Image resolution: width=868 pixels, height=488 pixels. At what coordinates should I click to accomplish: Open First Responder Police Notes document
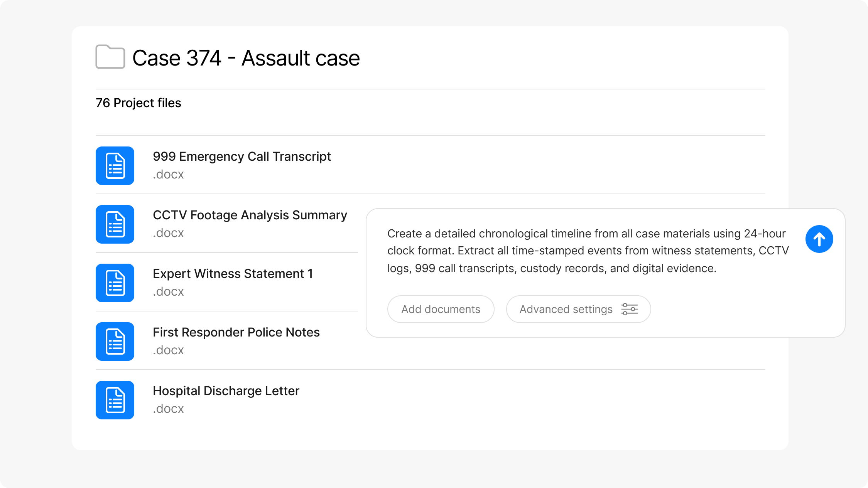236,332
